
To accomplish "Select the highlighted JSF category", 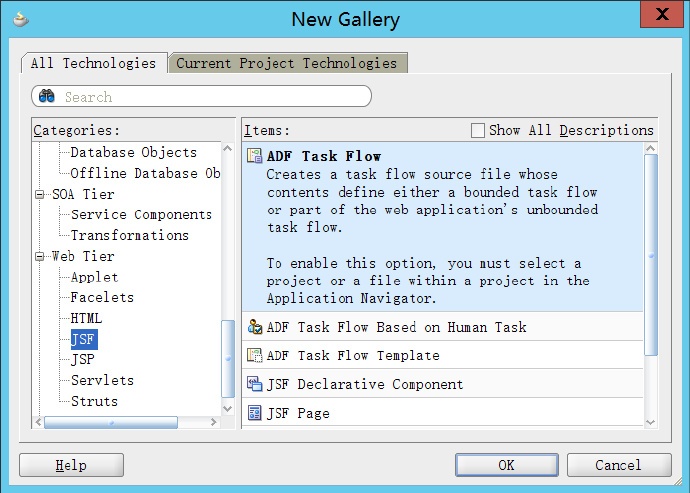I will click(x=84, y=339).
